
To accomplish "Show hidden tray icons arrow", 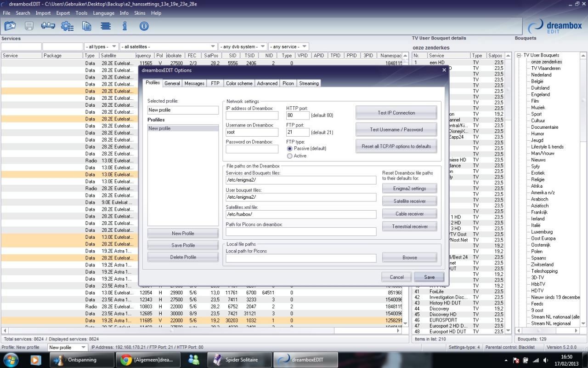I will (x=506, y=360).
